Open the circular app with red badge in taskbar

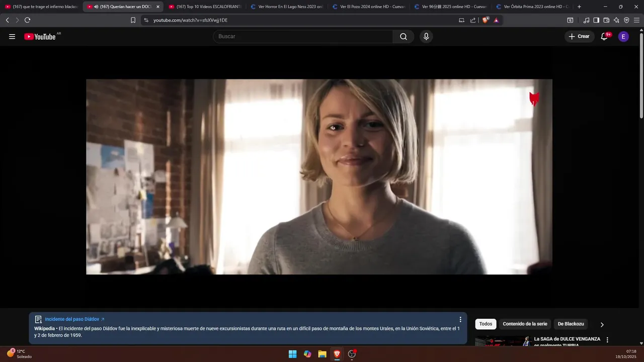click(352, 354)
